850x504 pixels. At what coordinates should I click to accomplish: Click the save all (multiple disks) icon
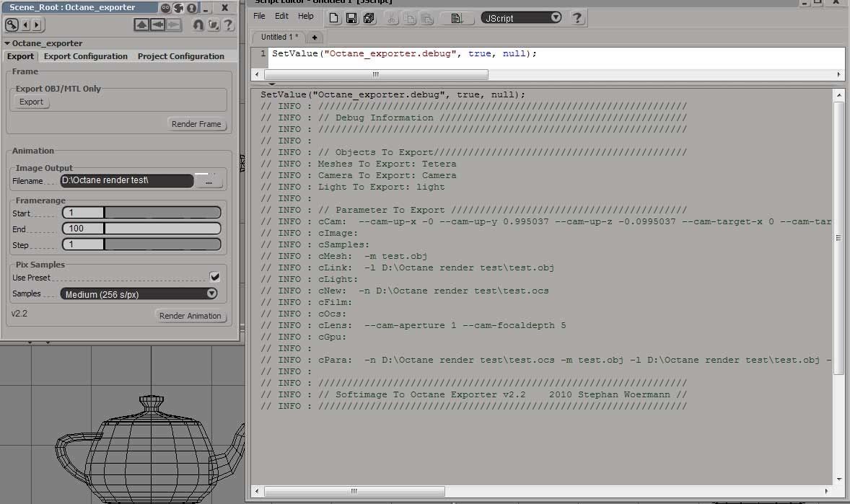369,18
